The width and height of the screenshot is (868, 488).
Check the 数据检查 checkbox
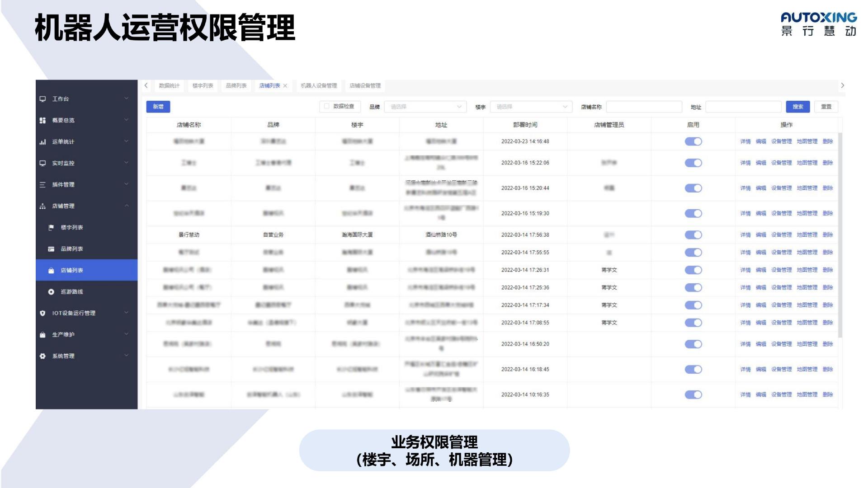326,107
